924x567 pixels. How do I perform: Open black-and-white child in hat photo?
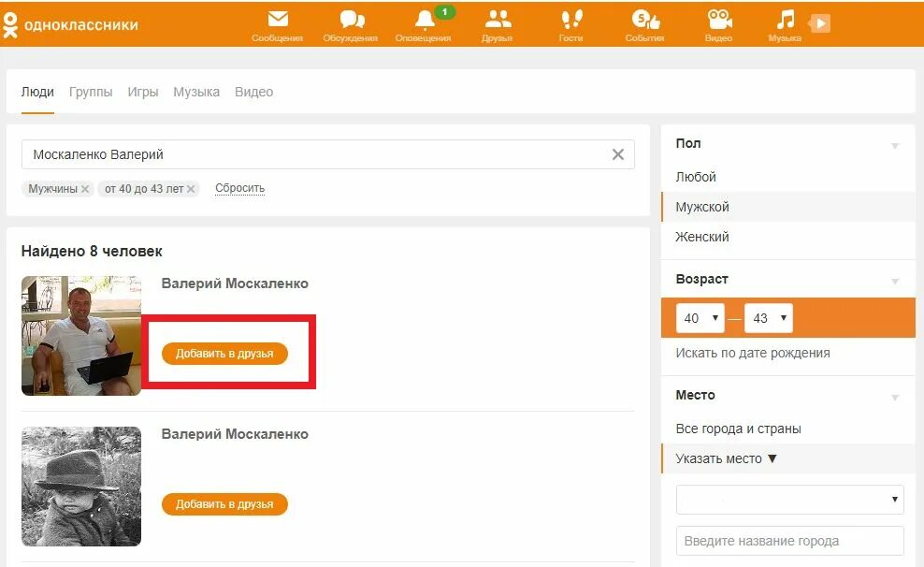tap(81, 487)
